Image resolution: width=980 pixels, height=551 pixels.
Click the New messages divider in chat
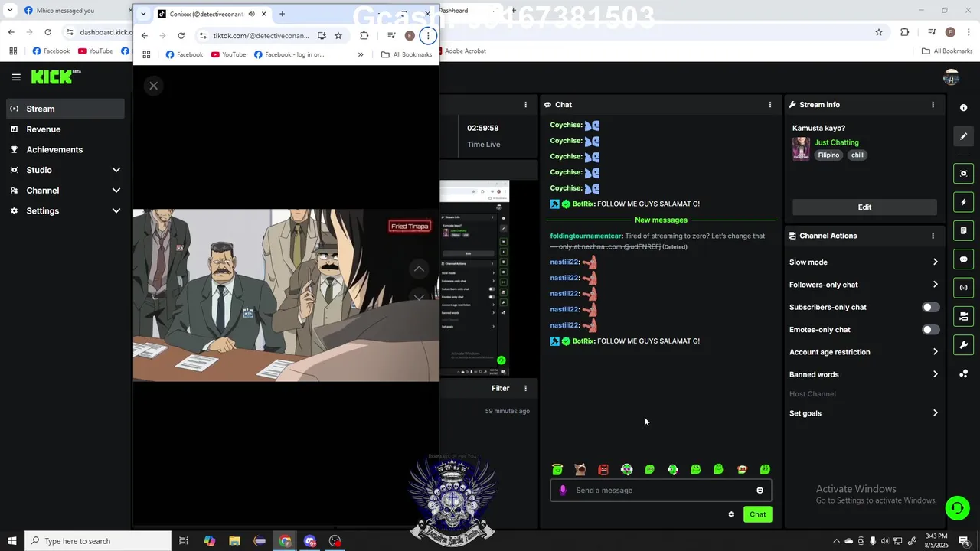pyautogui.click(x=661, y=220)
